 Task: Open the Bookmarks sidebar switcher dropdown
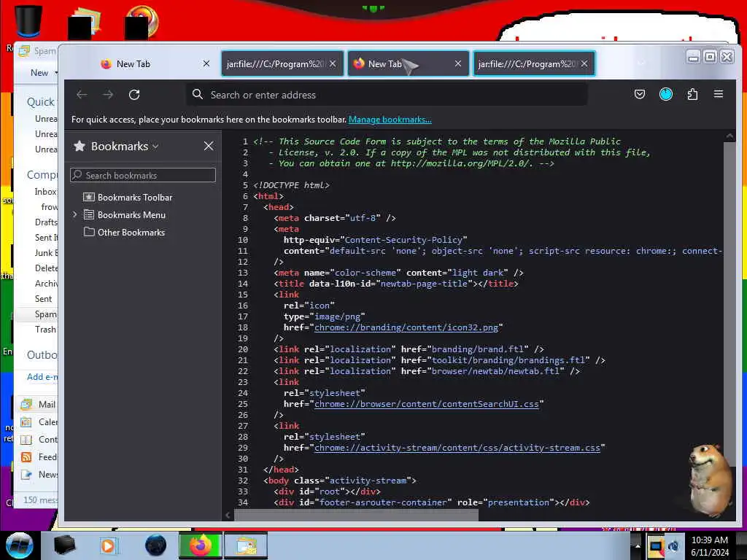tap(155, 147)
